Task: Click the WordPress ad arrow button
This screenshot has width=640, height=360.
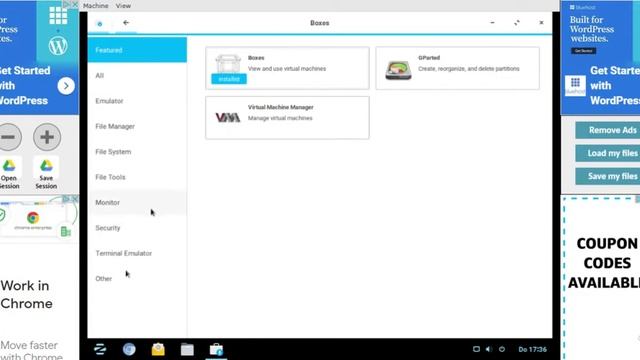Action: [66, 86]
